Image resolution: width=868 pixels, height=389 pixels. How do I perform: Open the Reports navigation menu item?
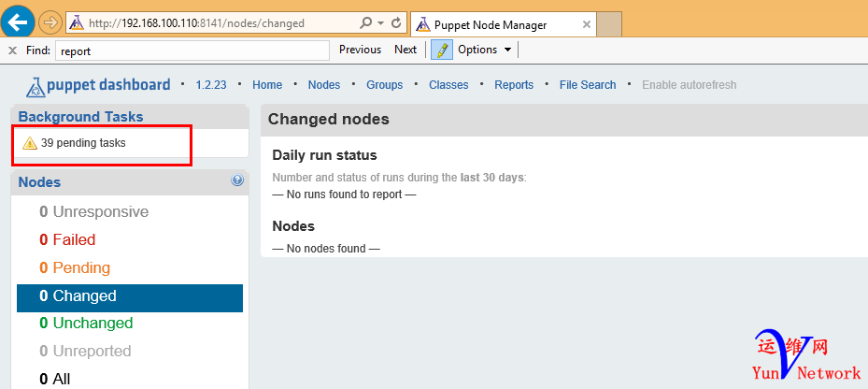514,85
